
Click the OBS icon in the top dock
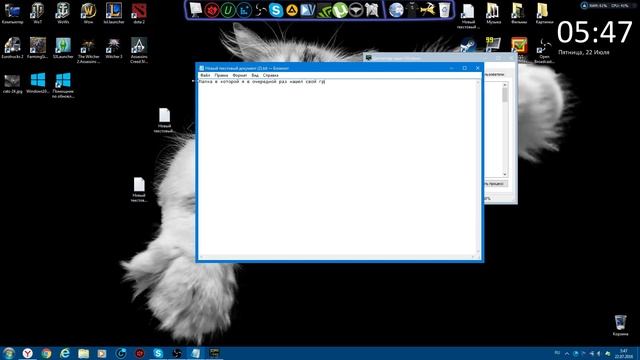tap(260, 10)
